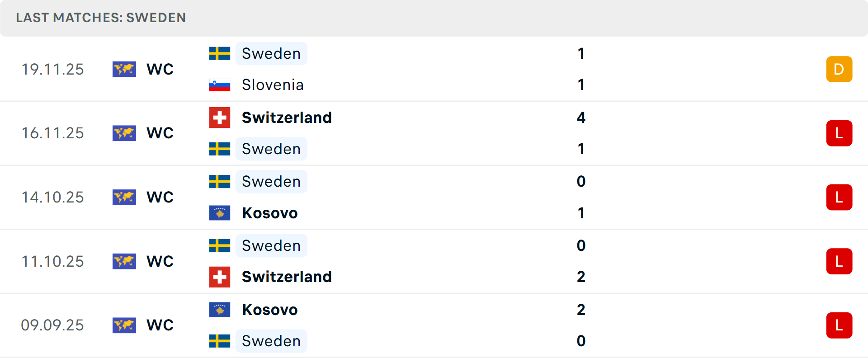
Task: Open Slovenia team link
Action: [x=273, y=85]
